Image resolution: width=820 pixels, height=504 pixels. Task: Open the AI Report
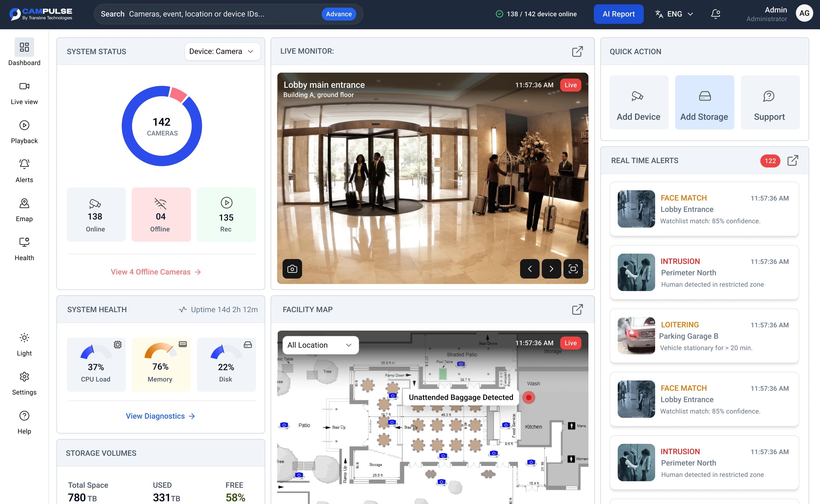click(618, 14)
